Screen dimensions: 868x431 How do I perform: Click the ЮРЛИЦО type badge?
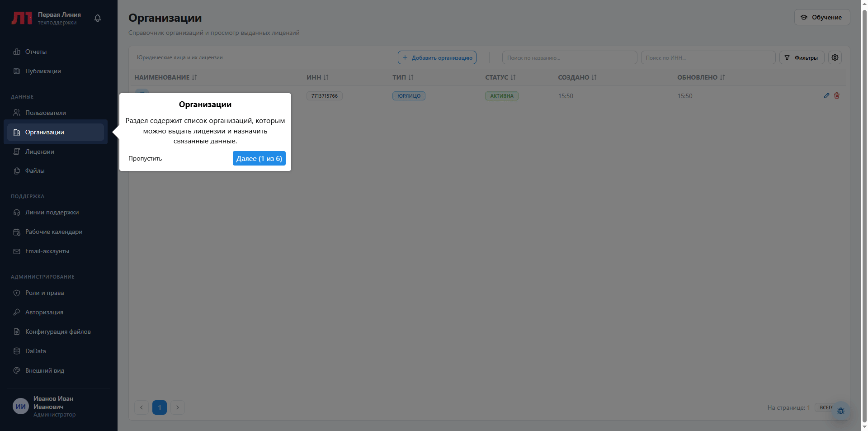[409, 96]
